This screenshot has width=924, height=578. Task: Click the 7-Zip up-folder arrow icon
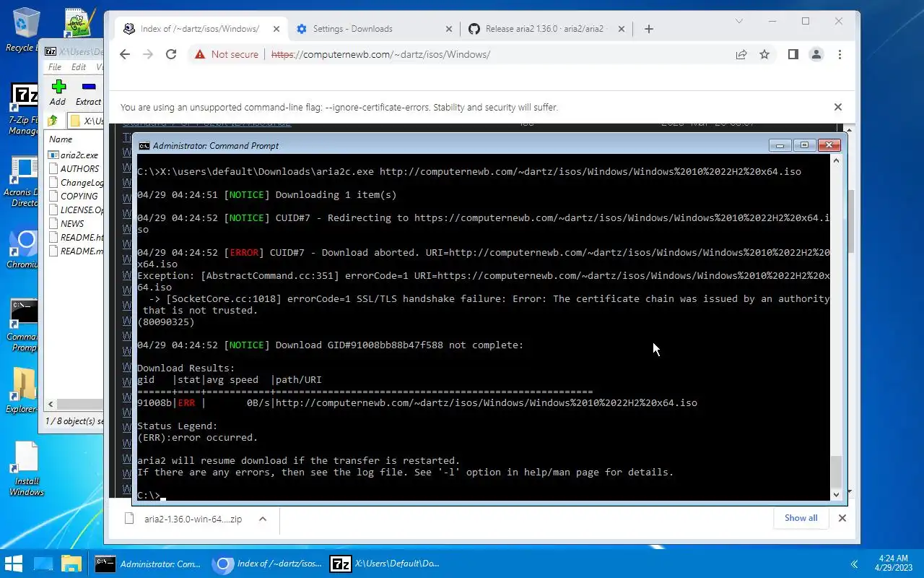pos(53,121)
